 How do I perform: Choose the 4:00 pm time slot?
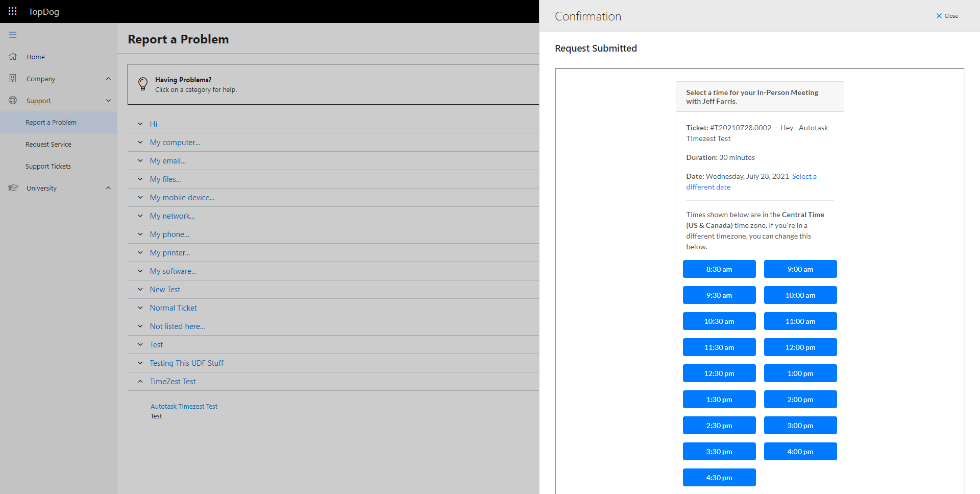tap(800, 452)
